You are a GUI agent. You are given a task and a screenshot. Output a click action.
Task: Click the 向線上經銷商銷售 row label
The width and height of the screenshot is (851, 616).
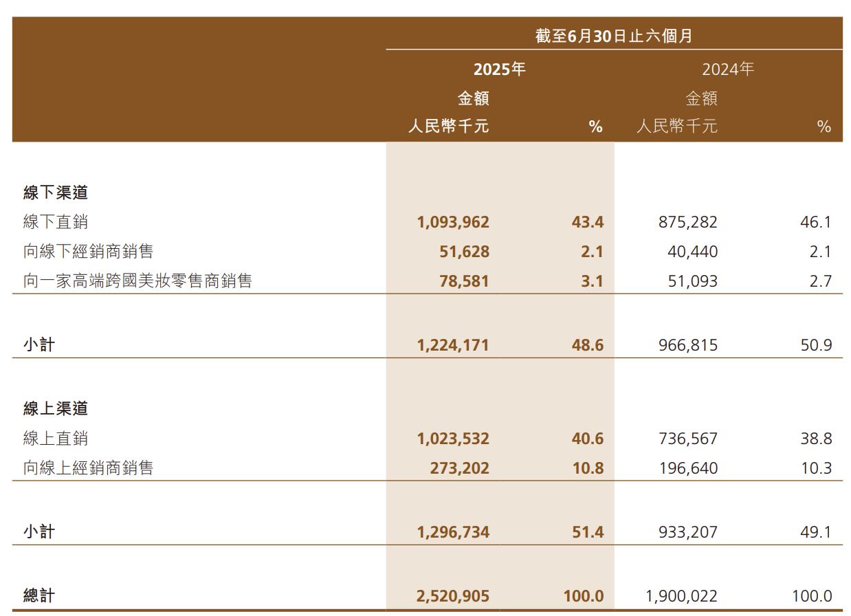(88, 467)
